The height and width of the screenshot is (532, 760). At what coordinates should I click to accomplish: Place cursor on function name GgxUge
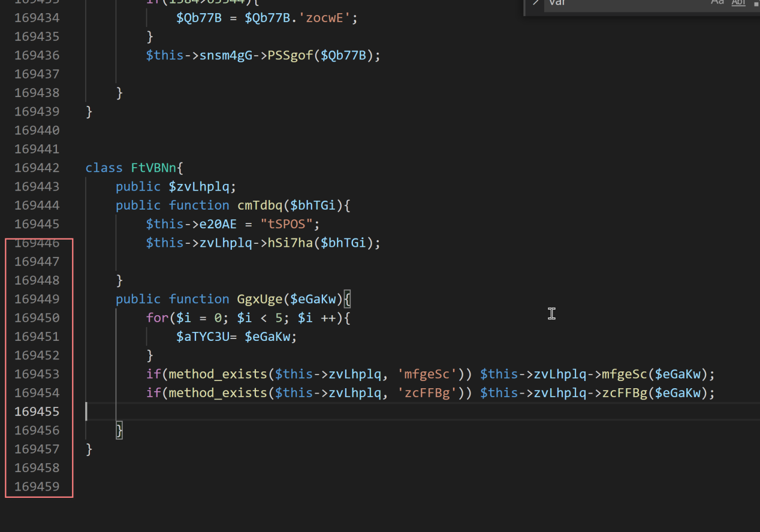(x=258, y=299)
